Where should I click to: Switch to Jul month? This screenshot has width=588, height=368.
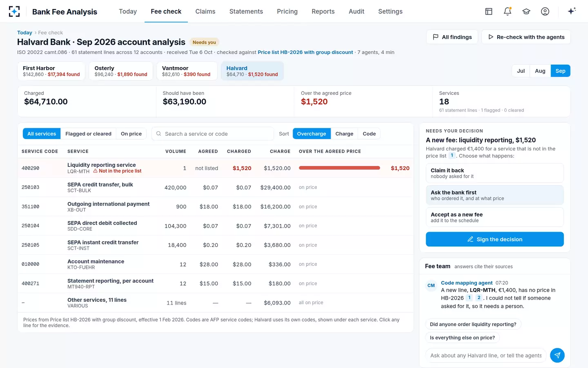(521, 71)
